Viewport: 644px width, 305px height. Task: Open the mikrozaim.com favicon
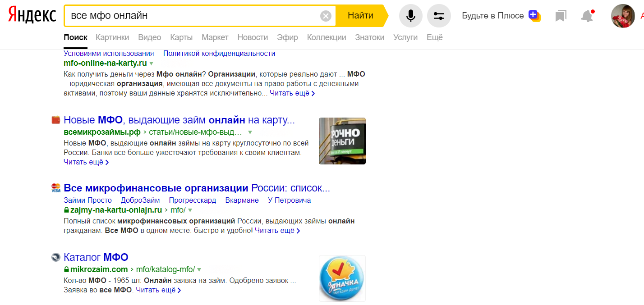[x=56, y=257]
